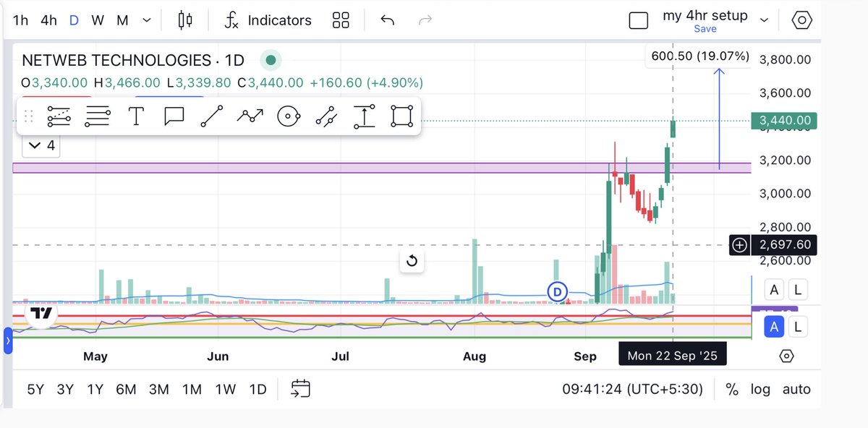Toggle percent scale mode
This screenshot has width=868, height=428.
pos(732,390)
